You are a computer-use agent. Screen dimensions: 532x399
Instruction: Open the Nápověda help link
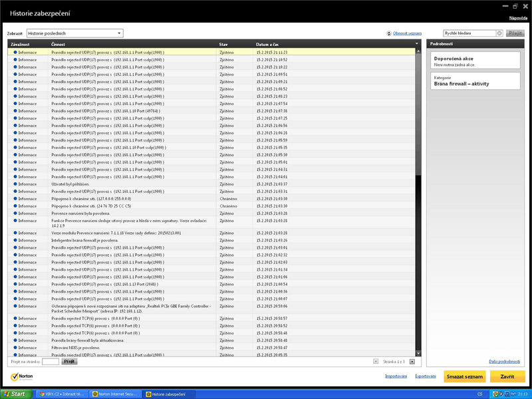pyautogui.click(x=518, y=18)
